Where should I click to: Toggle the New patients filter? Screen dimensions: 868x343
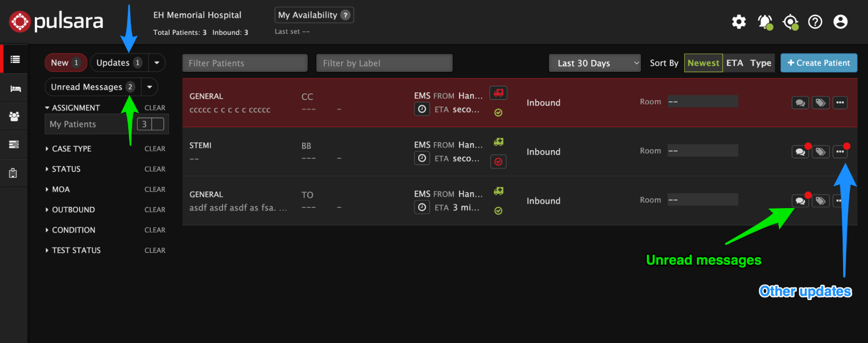[65, 63]
